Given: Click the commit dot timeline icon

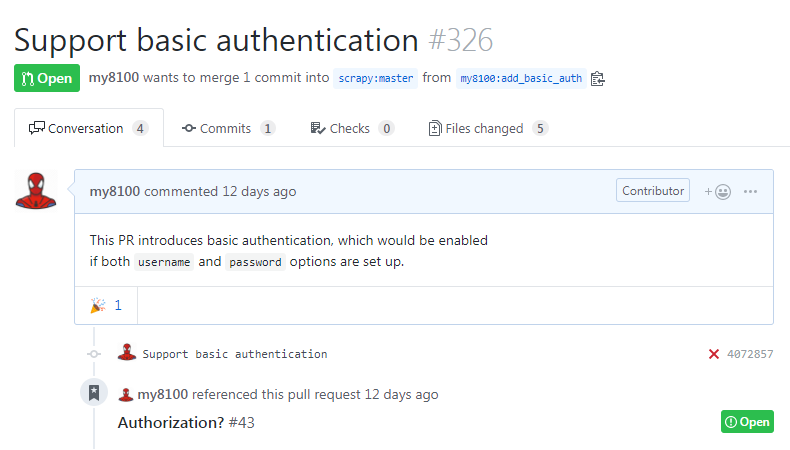Looking at the screenshot, I should [94, 354].
